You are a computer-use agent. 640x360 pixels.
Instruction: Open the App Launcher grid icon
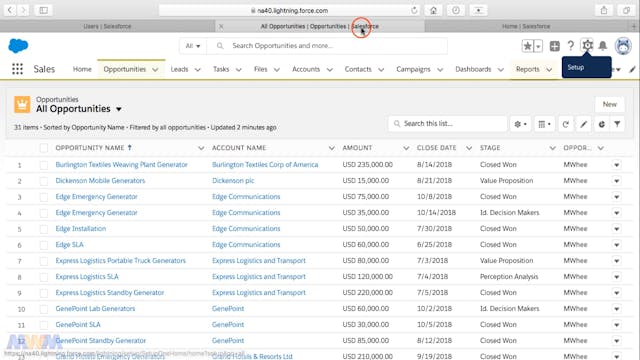(x=17, y=69)
